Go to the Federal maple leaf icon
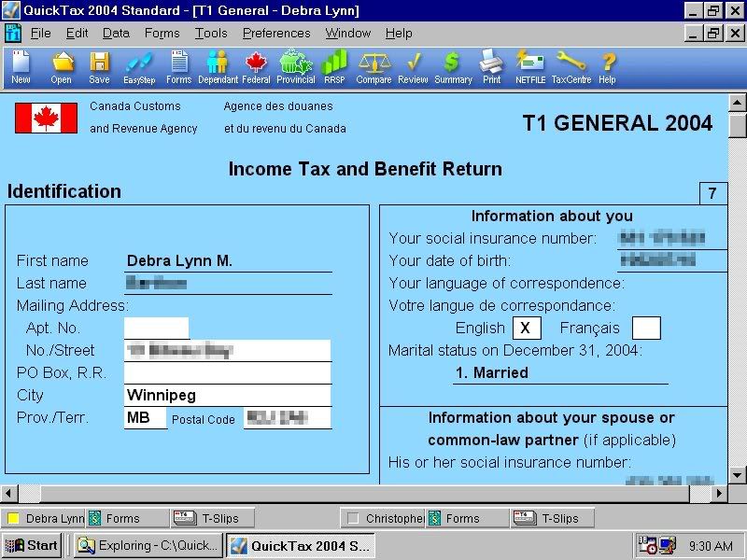 pos(256,67)
